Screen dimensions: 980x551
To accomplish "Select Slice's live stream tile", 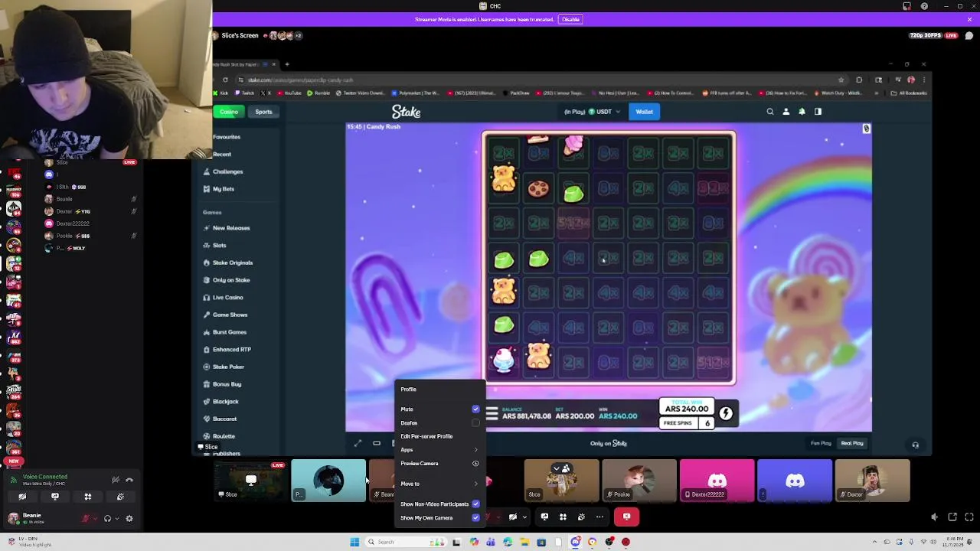I will [x=251, y=481].
